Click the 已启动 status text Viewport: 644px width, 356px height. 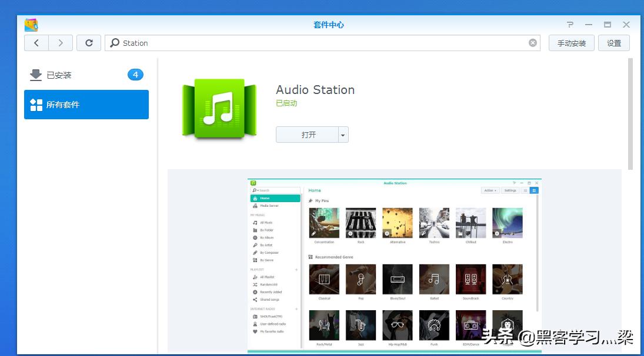tap(286, 103)
